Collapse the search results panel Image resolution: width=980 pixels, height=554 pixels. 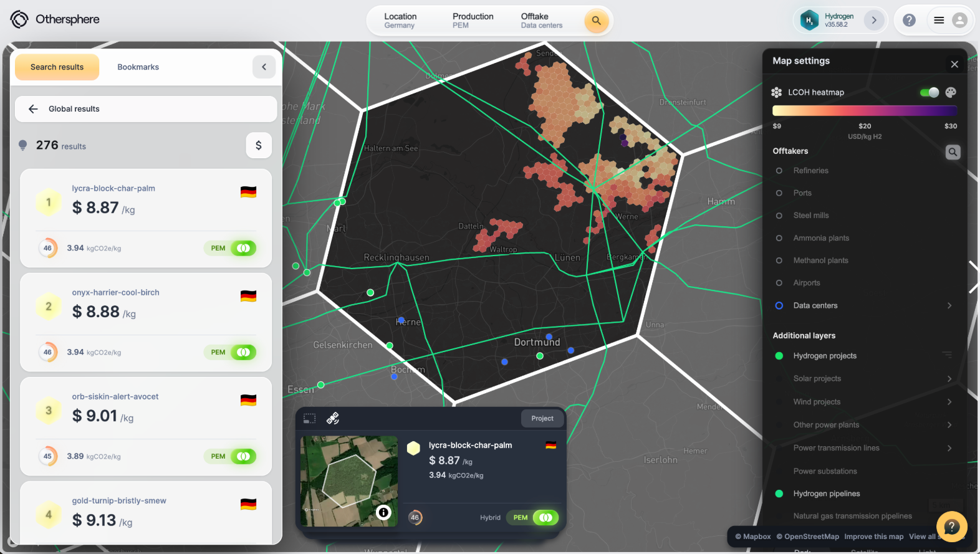click(x=264, y=67)
